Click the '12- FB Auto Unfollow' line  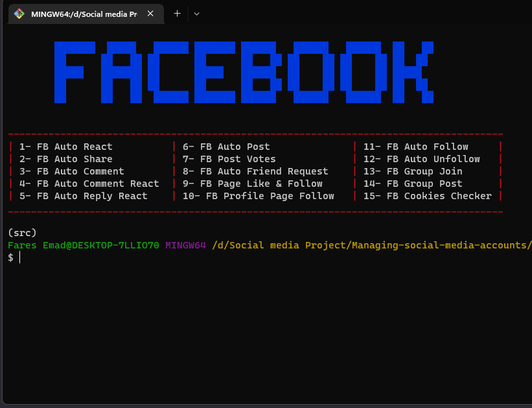422,159
